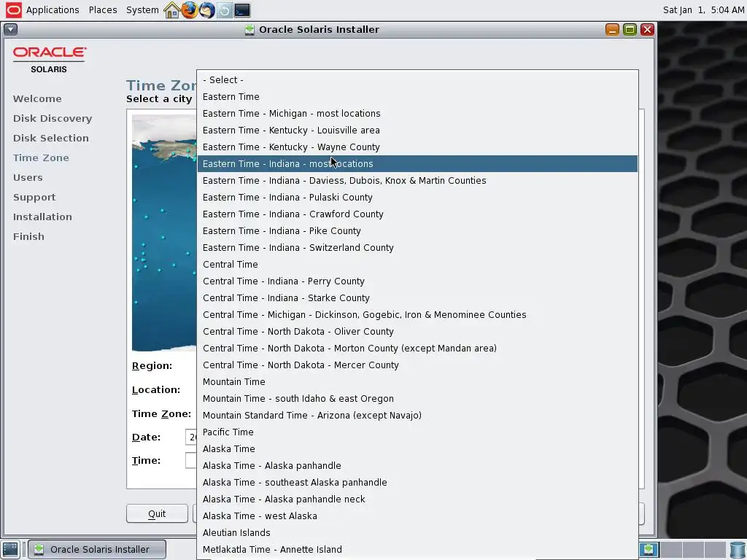Viewport: 747px width, 560px height.
Task: Launch Thunderbird mail from the top panel
Action: [x=206, y=10]
